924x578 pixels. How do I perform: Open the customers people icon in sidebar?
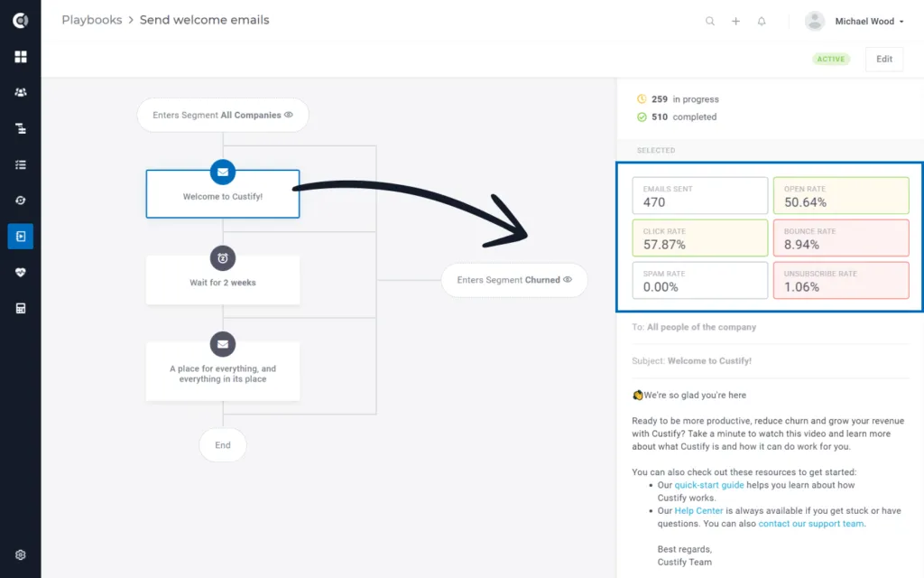point(21,93)
